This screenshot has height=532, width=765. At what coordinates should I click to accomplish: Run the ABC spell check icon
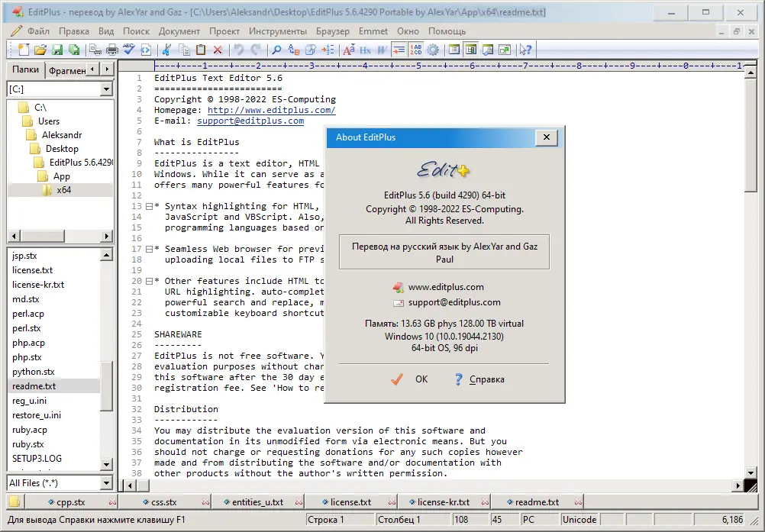point(129,50)
